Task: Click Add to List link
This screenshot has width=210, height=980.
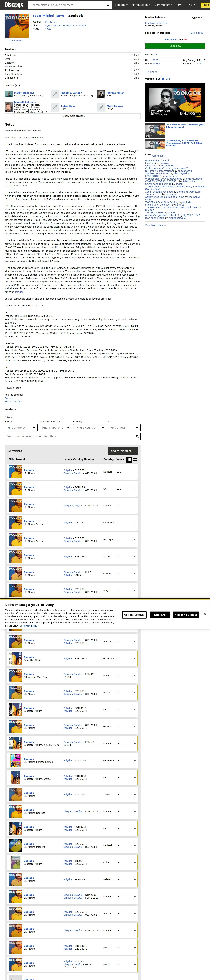Action: [158, 156]
